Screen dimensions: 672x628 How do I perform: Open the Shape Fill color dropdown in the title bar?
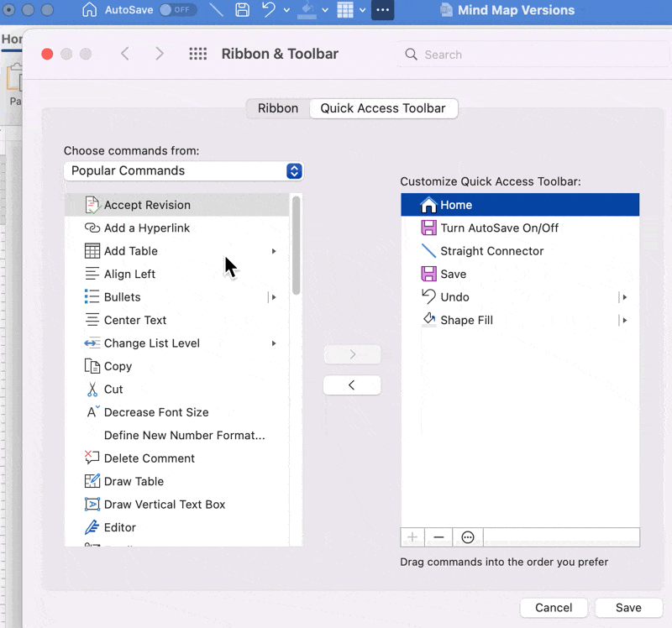(x=325, y=10)
